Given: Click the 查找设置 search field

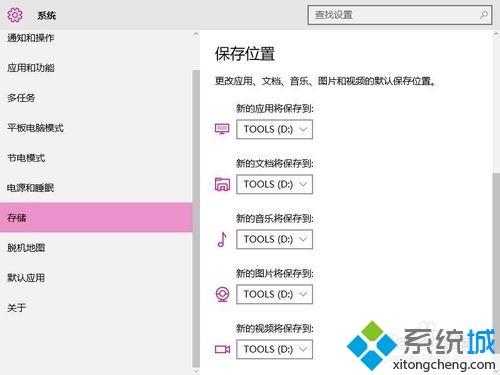Looking at the screenshot, I should point(400,15).
